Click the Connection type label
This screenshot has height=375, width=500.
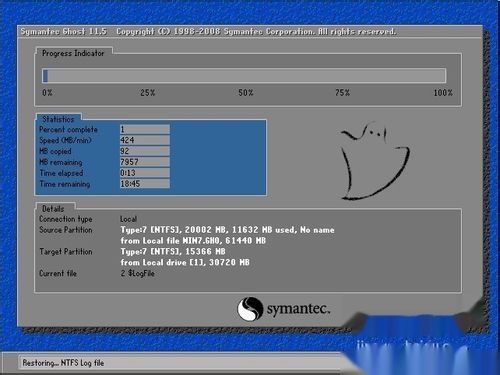click(x=66, y=219)
